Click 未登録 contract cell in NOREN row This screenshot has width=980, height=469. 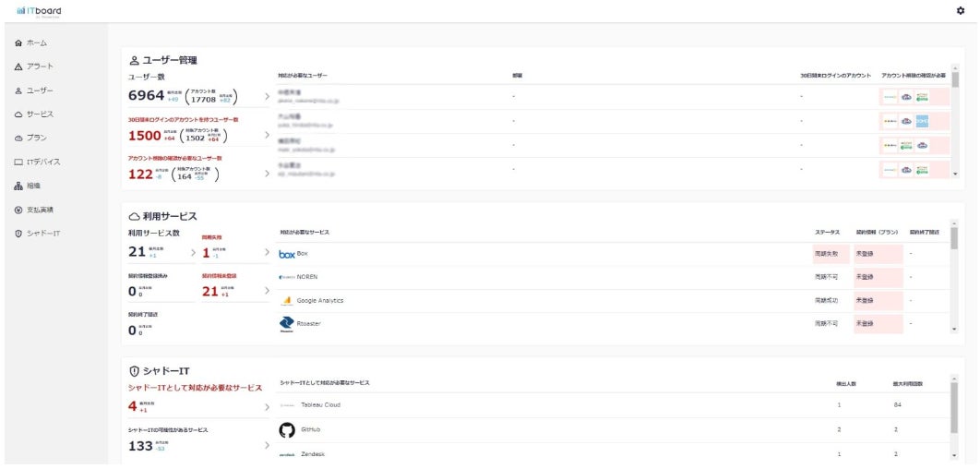pos(878,277)
